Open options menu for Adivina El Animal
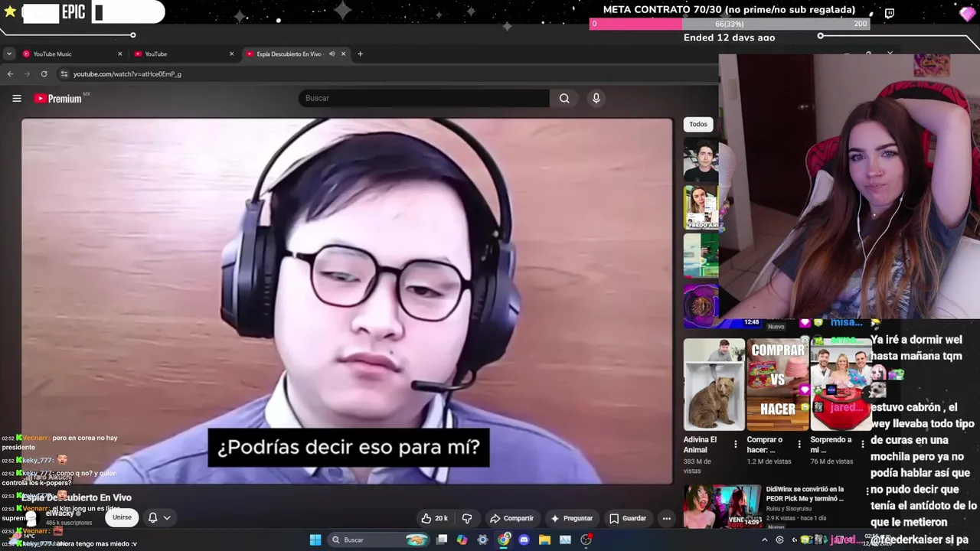 [736, 444]
